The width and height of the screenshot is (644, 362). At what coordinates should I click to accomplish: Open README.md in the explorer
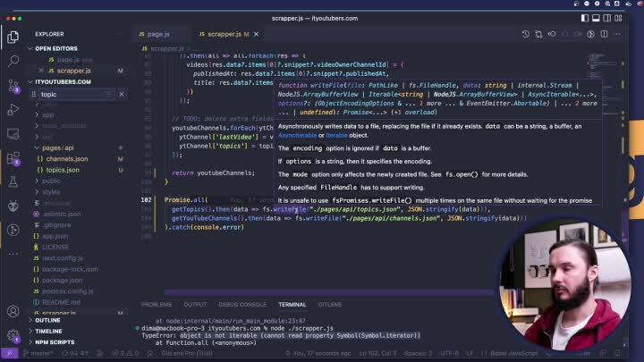[61, 302]
